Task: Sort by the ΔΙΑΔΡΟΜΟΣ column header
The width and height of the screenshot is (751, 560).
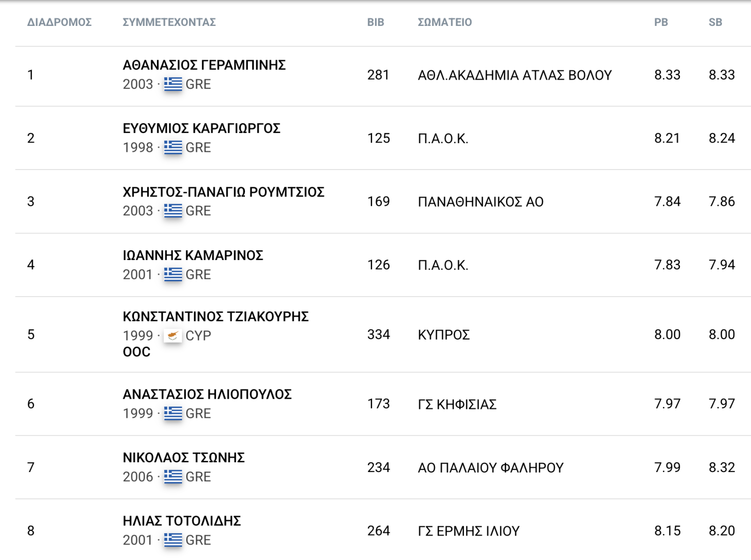Action: tap(59, 22)
